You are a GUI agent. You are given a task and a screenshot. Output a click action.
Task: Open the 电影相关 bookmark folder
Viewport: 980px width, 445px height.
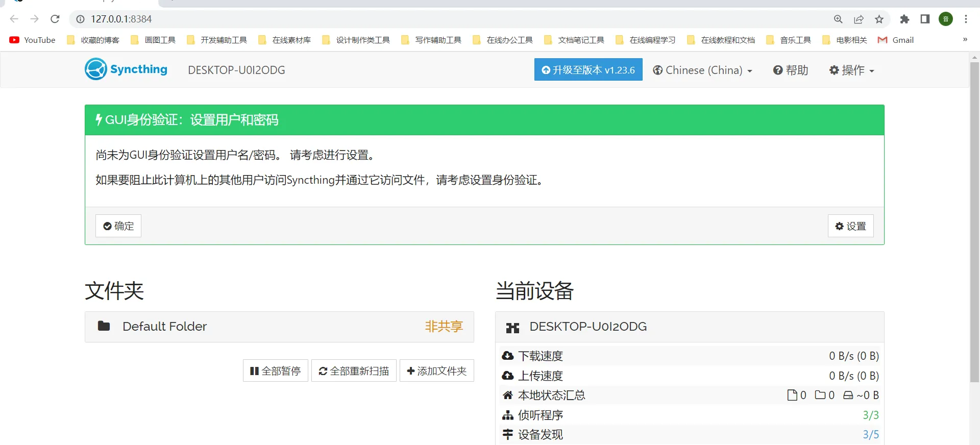click(845, 40)
